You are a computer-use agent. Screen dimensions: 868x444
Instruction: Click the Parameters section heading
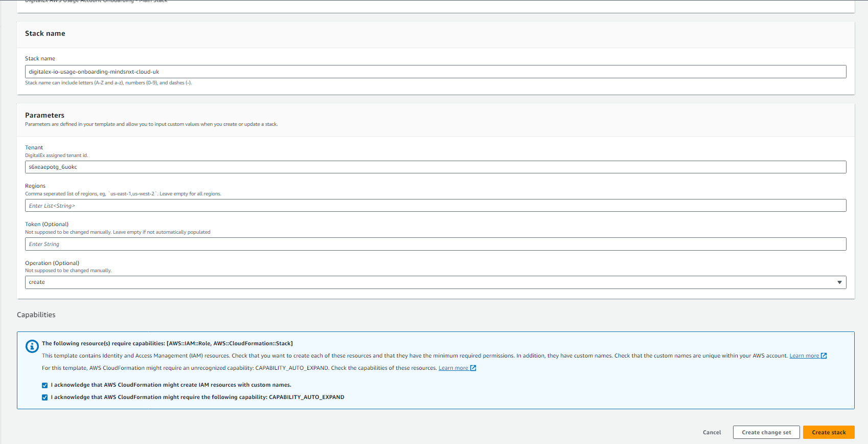pos(45,116)
